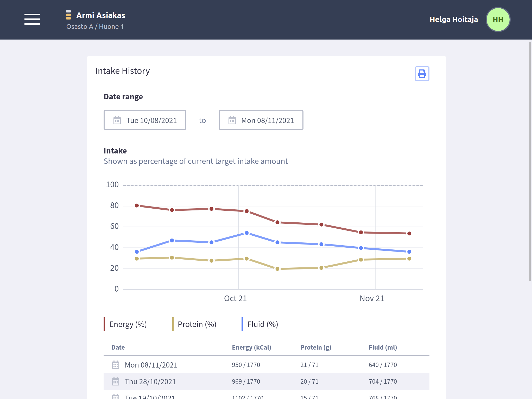
Task: Click the calendar icon in the start date field
Action: (117, 120)
